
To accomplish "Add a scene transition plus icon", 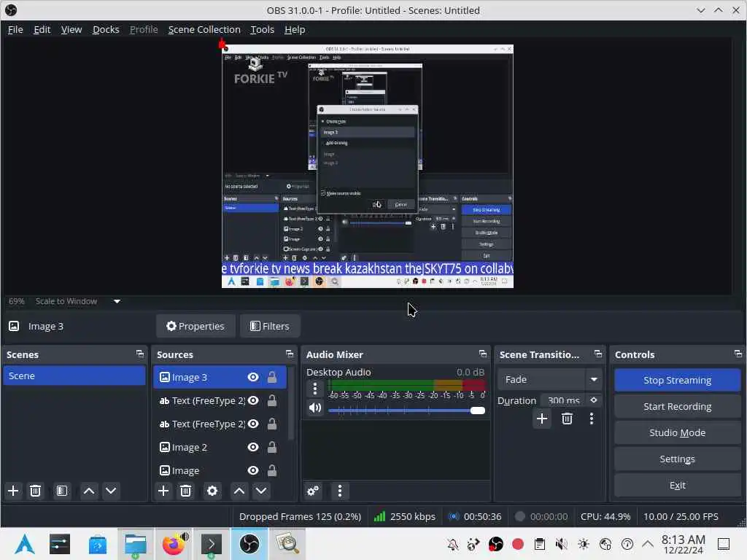I will (542, 419).
